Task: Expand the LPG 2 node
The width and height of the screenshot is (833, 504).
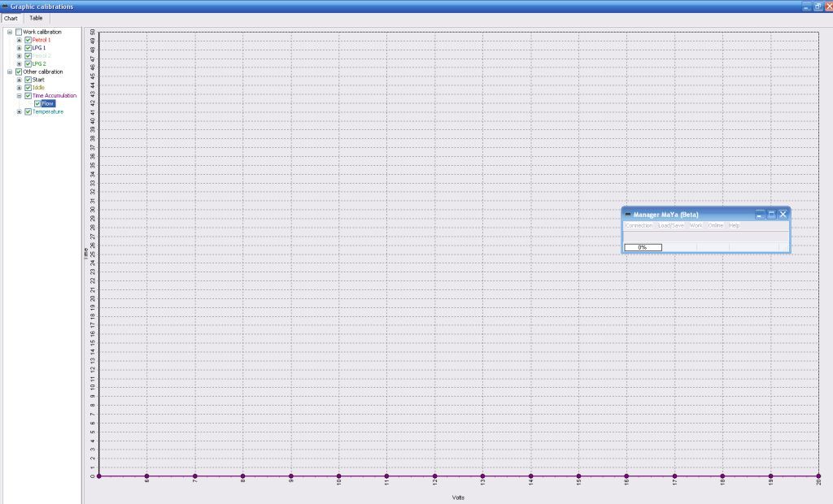Action: tap(20, 63)
